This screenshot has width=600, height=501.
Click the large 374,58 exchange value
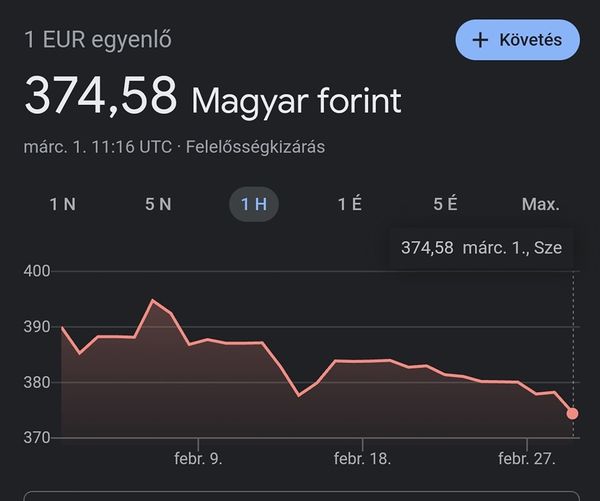(x=101, y=98)
